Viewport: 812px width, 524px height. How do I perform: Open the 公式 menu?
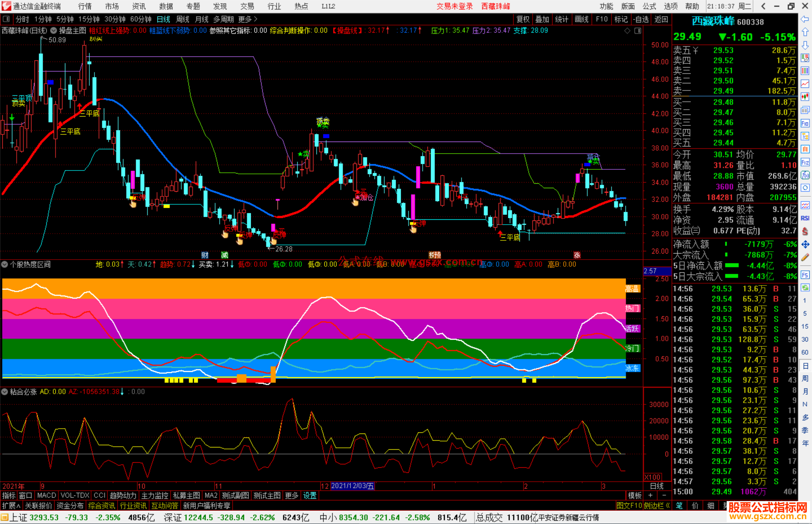click(x=649, y=6)
